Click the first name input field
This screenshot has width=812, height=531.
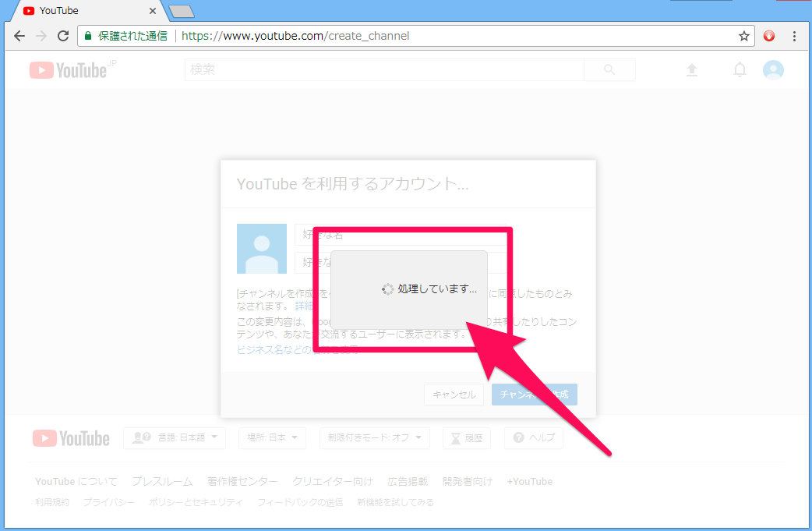pyautogui.click(x=401, y=235)
